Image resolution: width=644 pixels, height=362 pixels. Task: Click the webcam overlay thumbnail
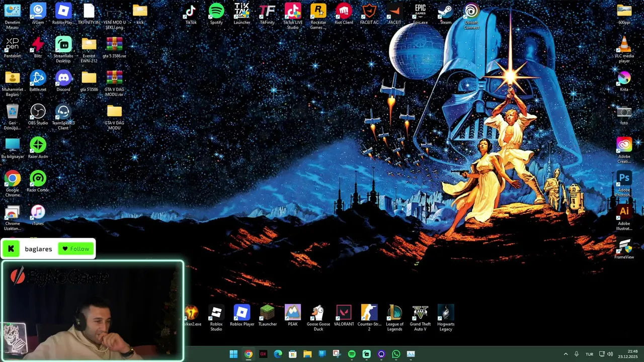(x=93, y=311)
